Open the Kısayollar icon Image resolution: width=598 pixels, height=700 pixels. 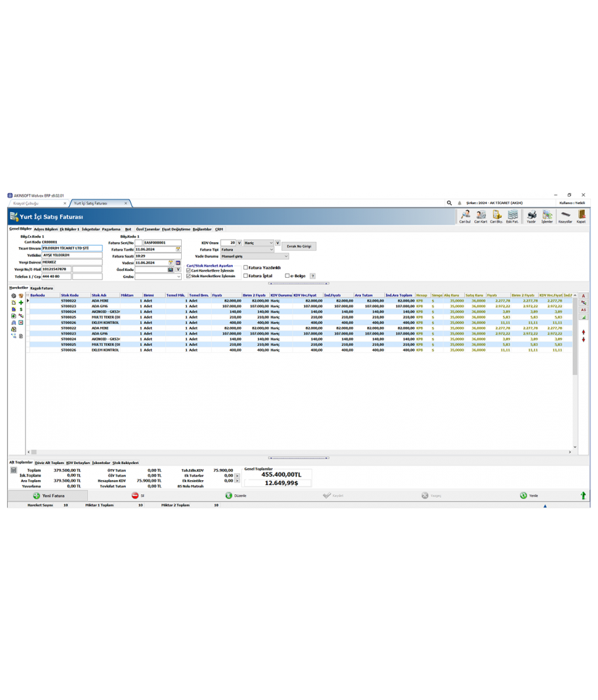tap(565, 214)
